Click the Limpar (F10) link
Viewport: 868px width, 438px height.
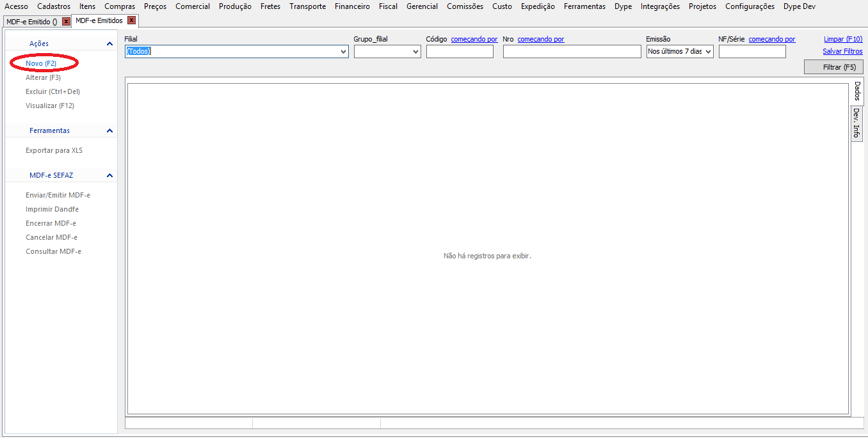click(843, 39)
